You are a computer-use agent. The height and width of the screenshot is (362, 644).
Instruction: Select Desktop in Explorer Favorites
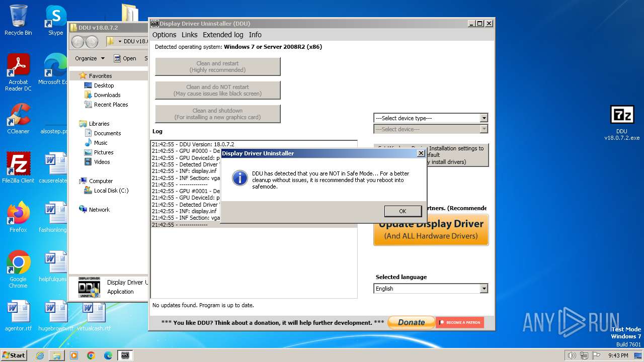104,85
